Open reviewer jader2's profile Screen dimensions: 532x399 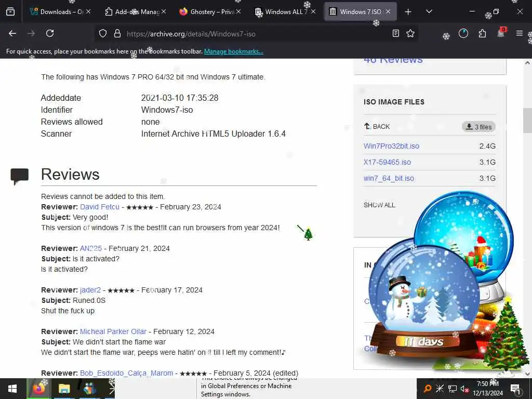click(90, 290)
